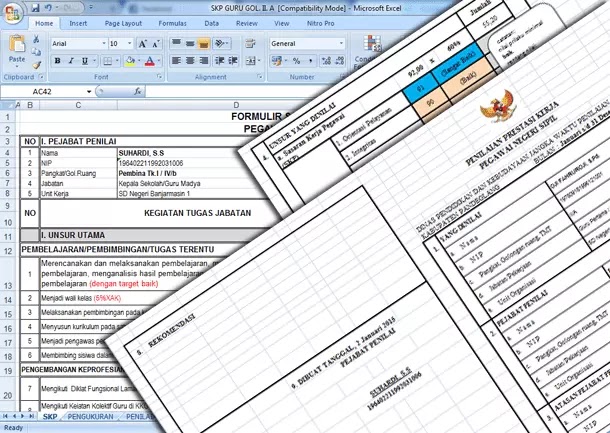The height and width of the screenshot is (433, 610).
Task: Undo the last action
Action: [48, 7]
